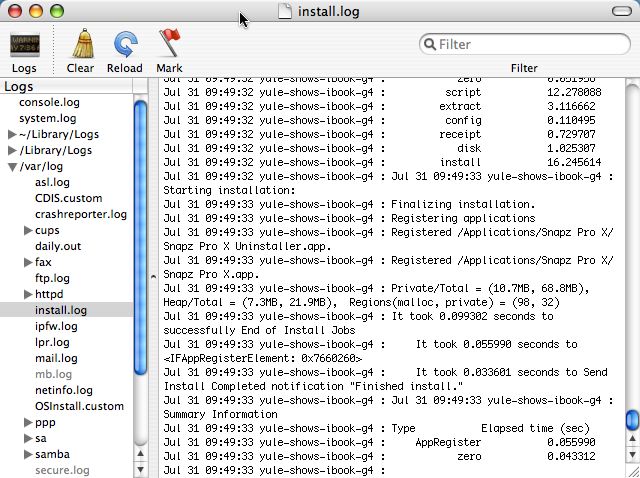Screen dimensions: 640x478
Task: Click the sidebar scroll up arrow
Action: (x=140, y=454)
